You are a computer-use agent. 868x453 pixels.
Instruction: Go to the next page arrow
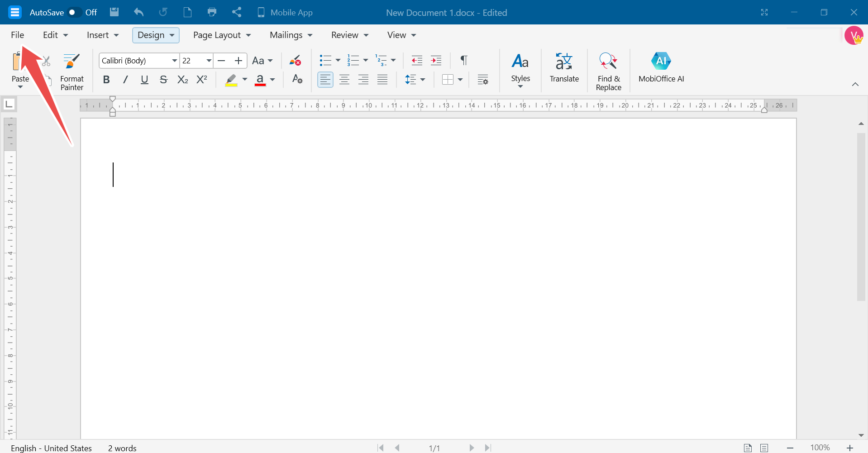(472, 448)
